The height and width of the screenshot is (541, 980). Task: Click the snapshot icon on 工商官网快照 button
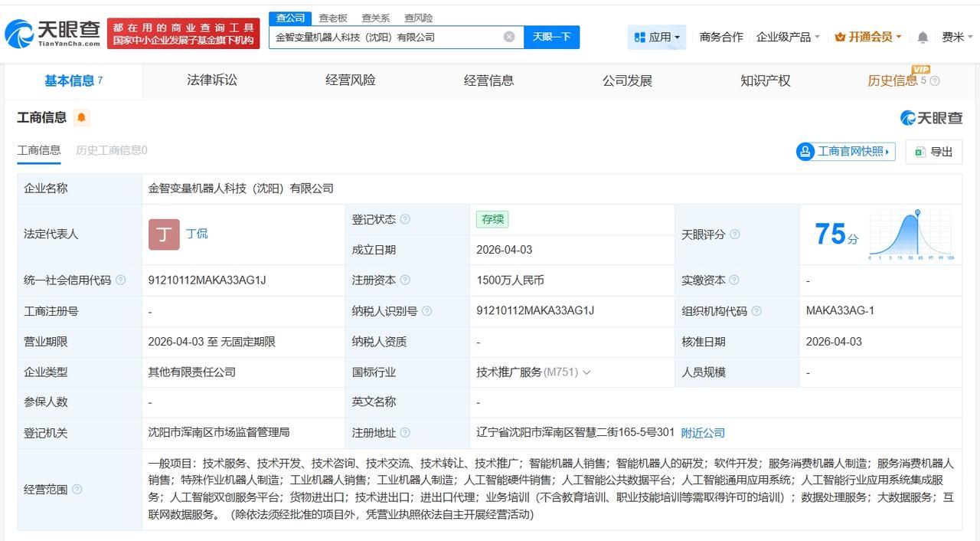pos(805,152)
